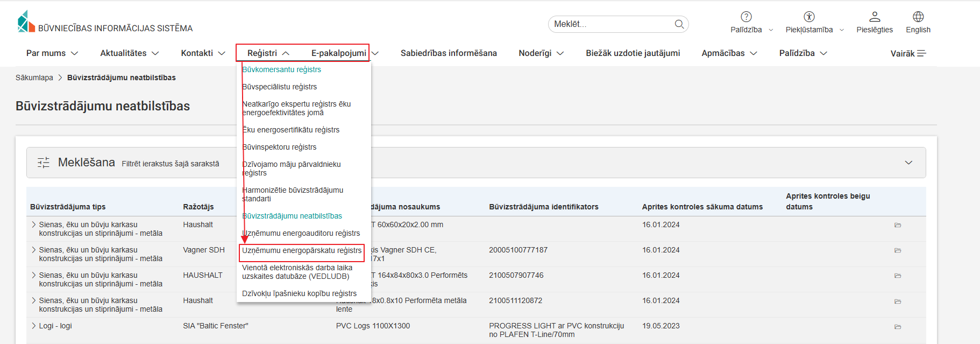The image size is (980, 344).
Task: Open folder icon for SIA Baltic Fenster row
Action: tap(898, 327)
